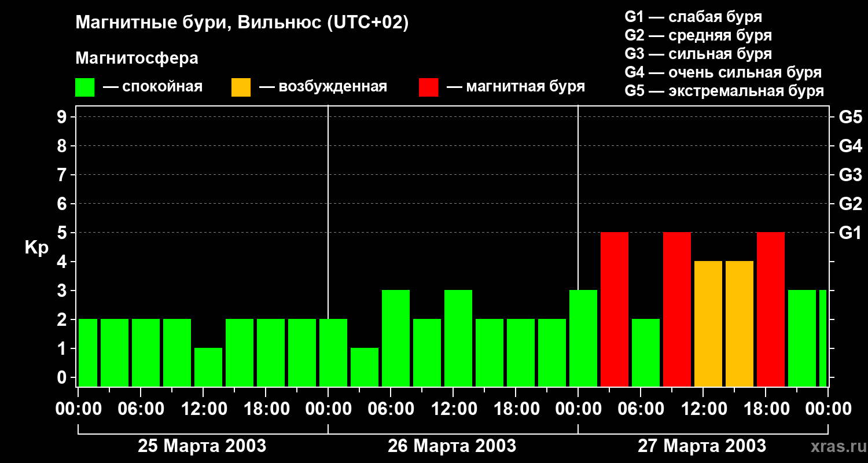The image size is (868, 463).
Task: Click the G2 label on right axis
Action: click(x=850, y=204)
